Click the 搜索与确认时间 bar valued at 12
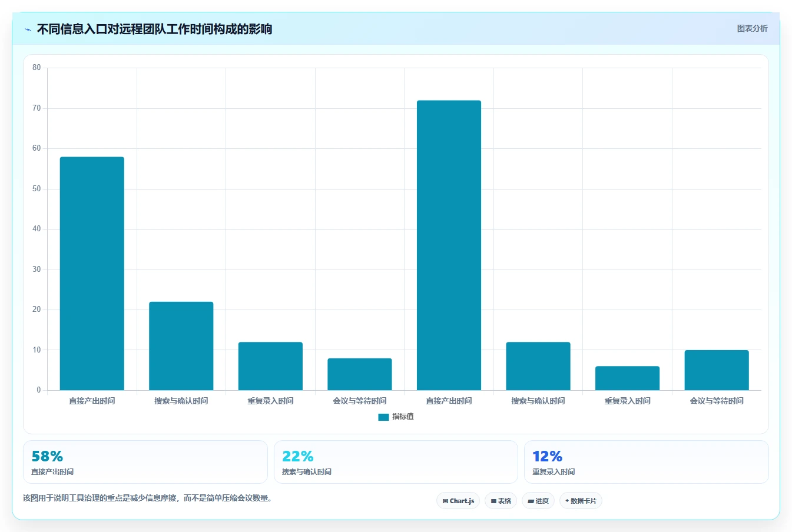 [x=538, y=366]
